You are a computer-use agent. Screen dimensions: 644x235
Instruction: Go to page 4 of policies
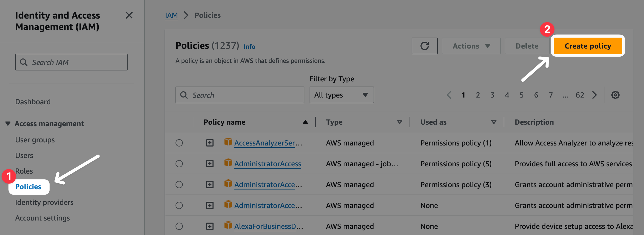[x=507, y=95]
